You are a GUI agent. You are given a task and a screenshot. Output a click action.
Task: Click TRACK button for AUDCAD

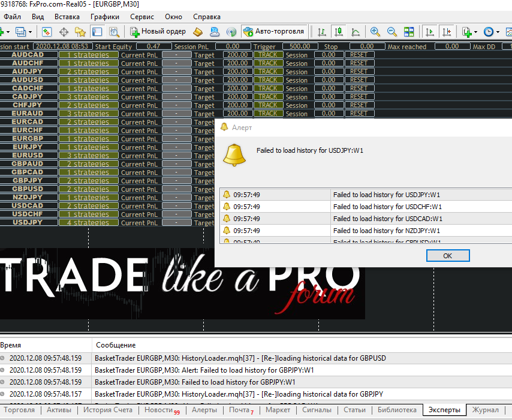click(x=268, y=55)
